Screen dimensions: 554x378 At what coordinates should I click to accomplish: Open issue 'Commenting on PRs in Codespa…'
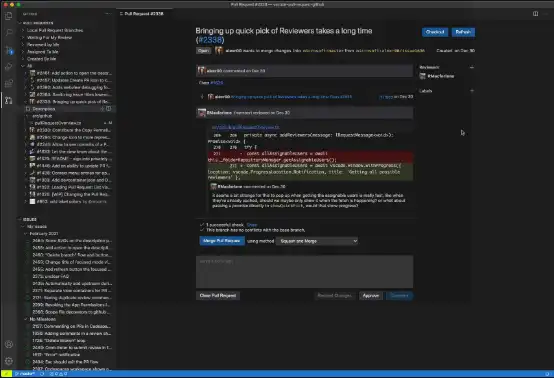72,326
